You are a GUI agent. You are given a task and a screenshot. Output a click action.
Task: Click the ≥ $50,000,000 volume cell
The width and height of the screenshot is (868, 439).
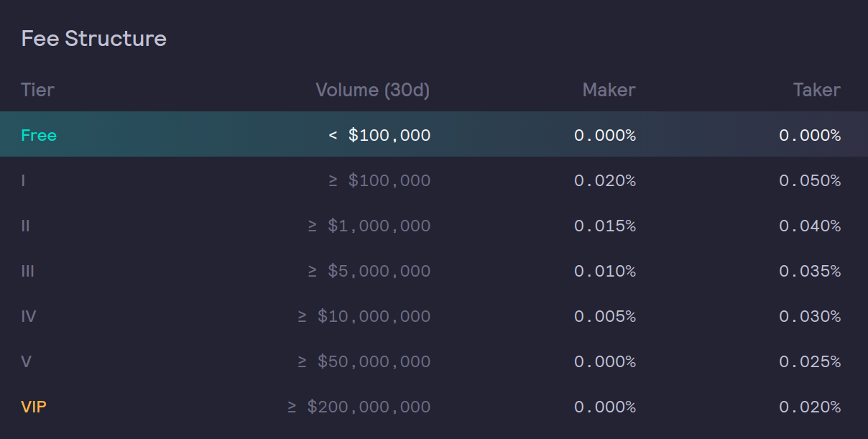364,361
